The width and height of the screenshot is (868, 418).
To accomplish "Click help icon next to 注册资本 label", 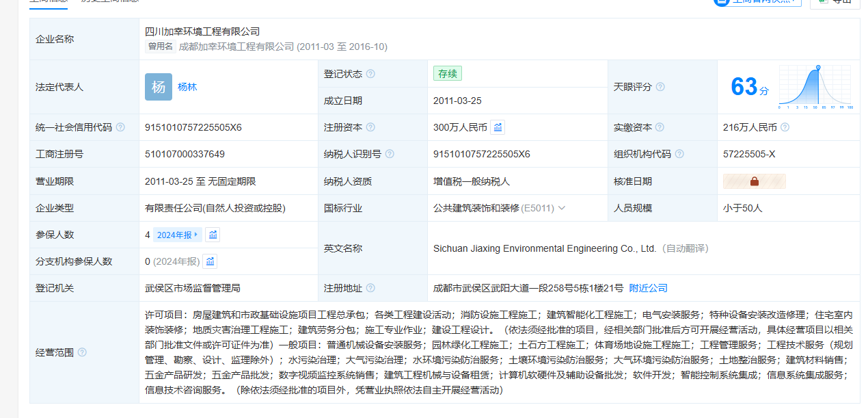I will click(x=370, y=127).
